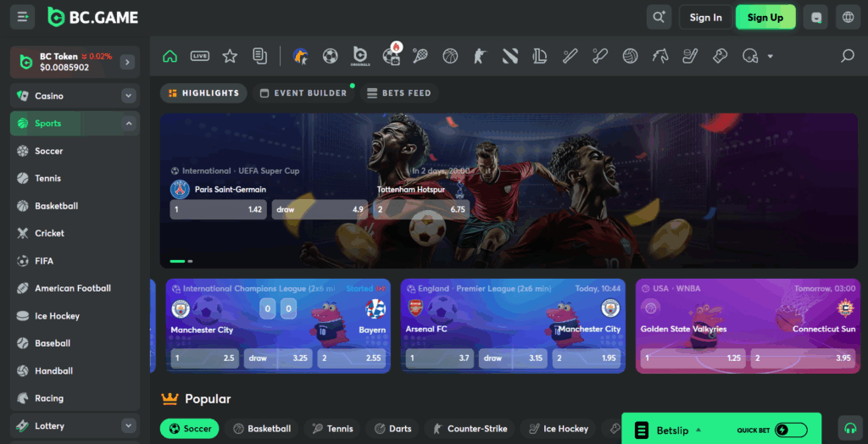Select the Counter-Strike soldier icon in sports bar
Screen dimensions: 868x444
(480, 56)
